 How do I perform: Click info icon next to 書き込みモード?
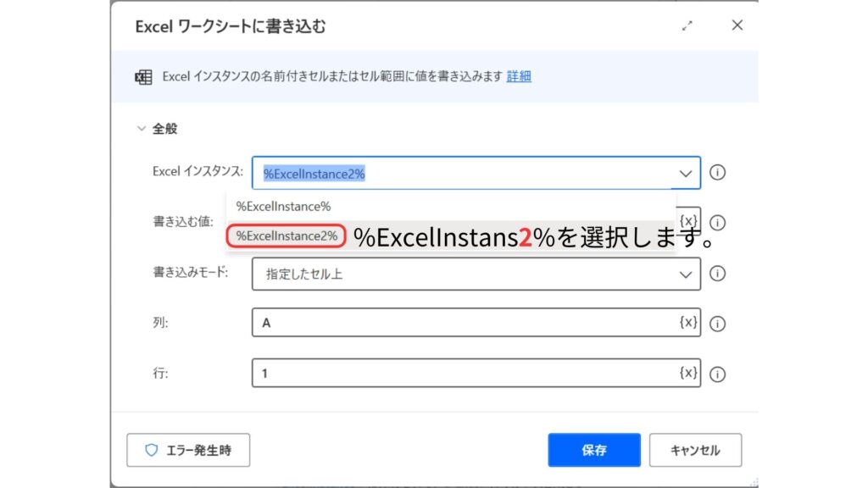coord(717,274)
